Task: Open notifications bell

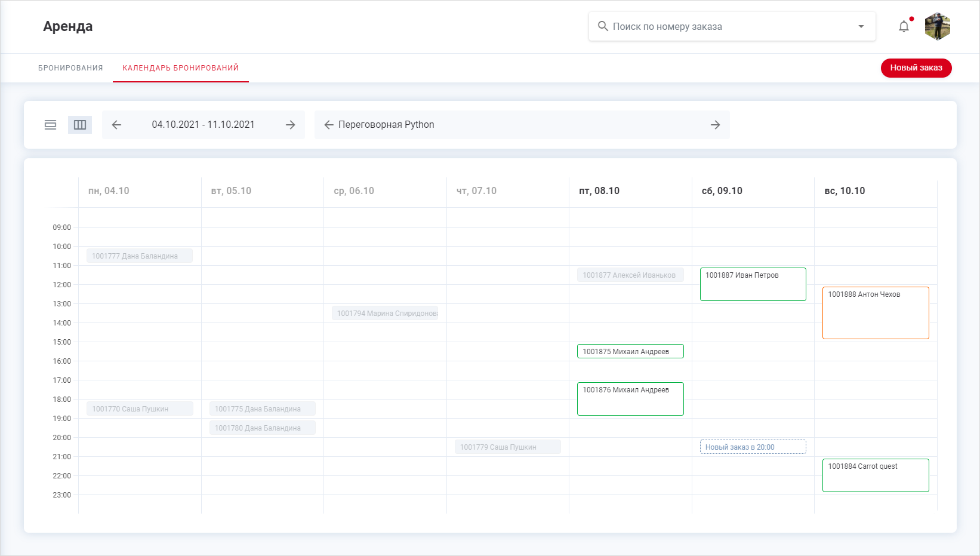Action: point(904,26)
